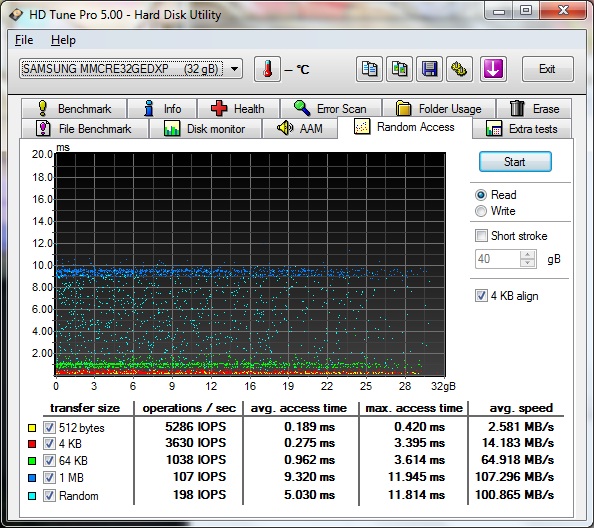Image resolution: width=594 pixels, height=528 pixels.
Task: Uncheck the 4 KB align checkbox
Action: click(481, 295)
